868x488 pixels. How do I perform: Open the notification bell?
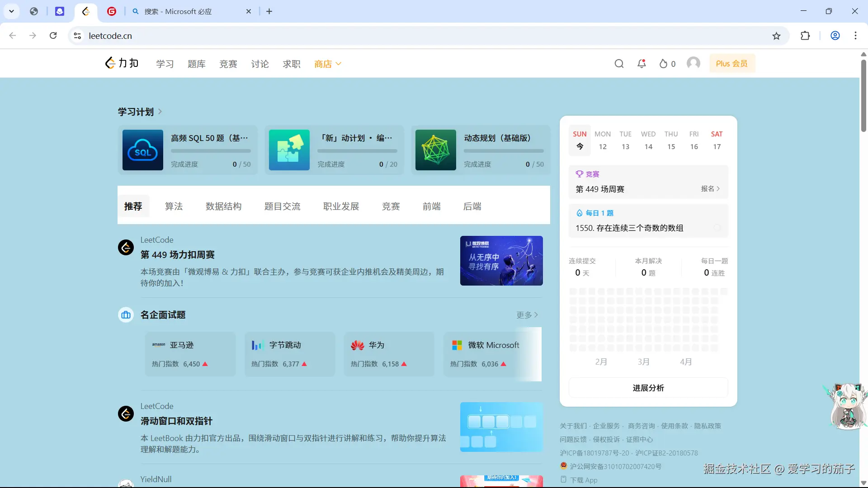642,64
